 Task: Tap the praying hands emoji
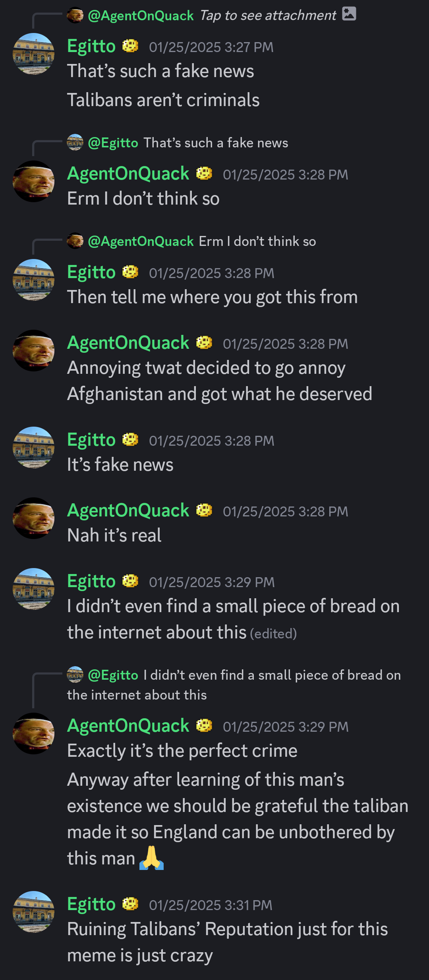pos(151,858)
